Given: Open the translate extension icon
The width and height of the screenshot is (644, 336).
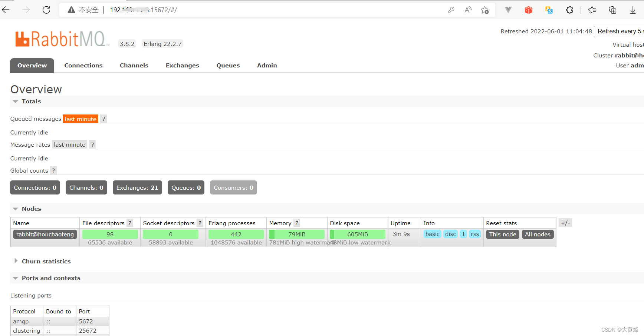Looking at the screenshot, I should 549,10.
